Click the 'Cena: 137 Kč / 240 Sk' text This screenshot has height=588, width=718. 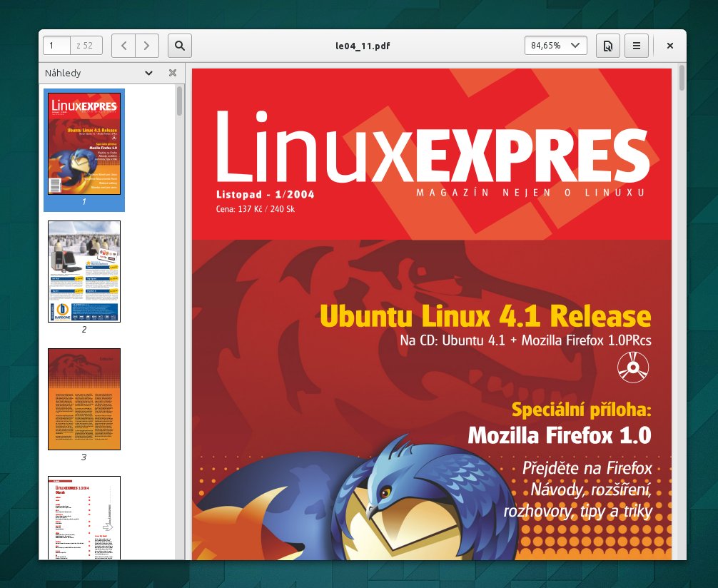pyautogui.click(x=256, y=209)
